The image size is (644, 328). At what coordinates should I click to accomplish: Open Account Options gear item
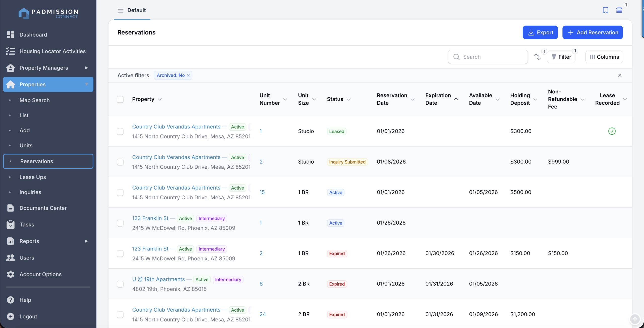click(41, 274)
